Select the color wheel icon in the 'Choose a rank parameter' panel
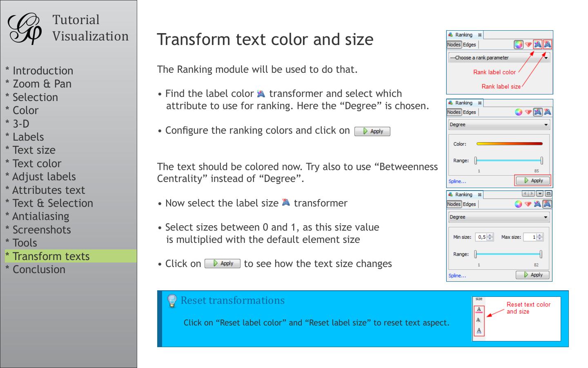 click(519, 45)
